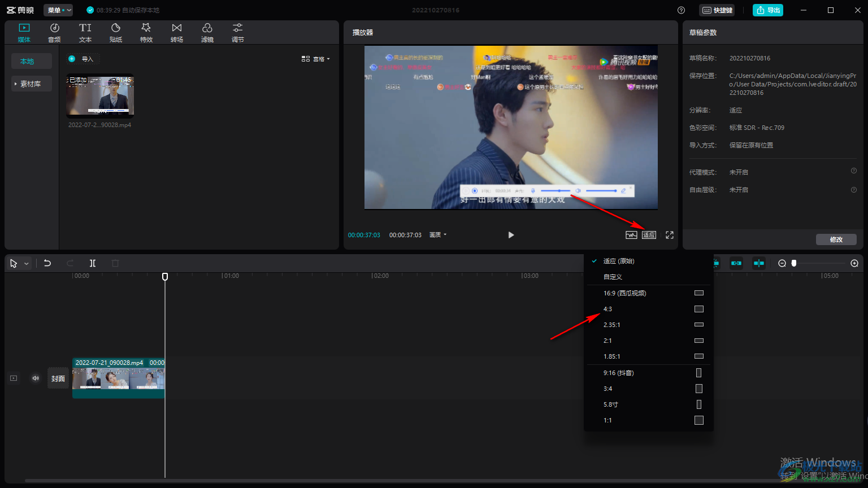Open the 媒体 media tab
Viewport: 868px width, 488px height.
(x=24, y=33)
